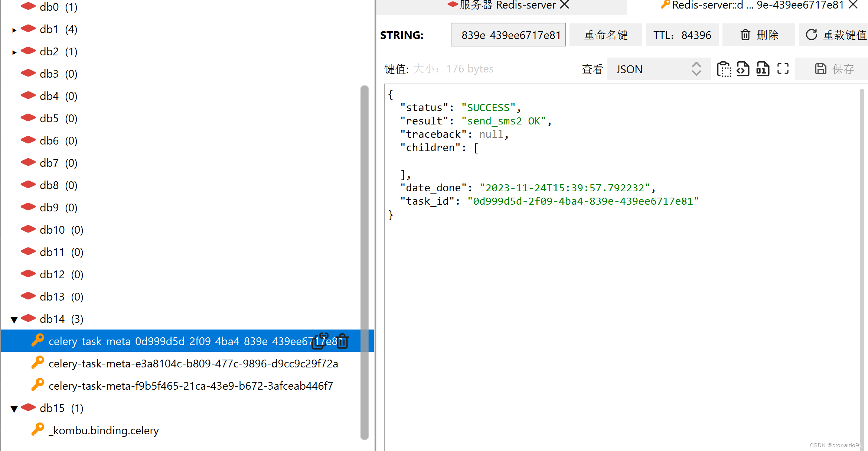Image resolution: width=868 pixels, height=451 pixels.
Task: Click trash icon on selected celery key
Action: point(342,341)
